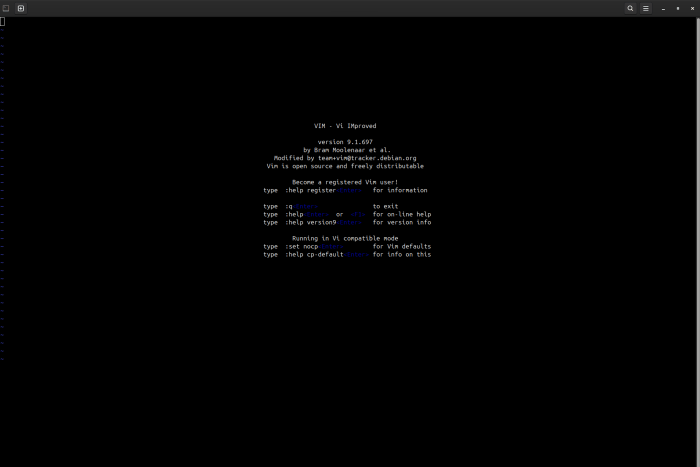This screenshot has height=467, width=700.
Task: Open a new terminal tab
Action: [21, 8]
